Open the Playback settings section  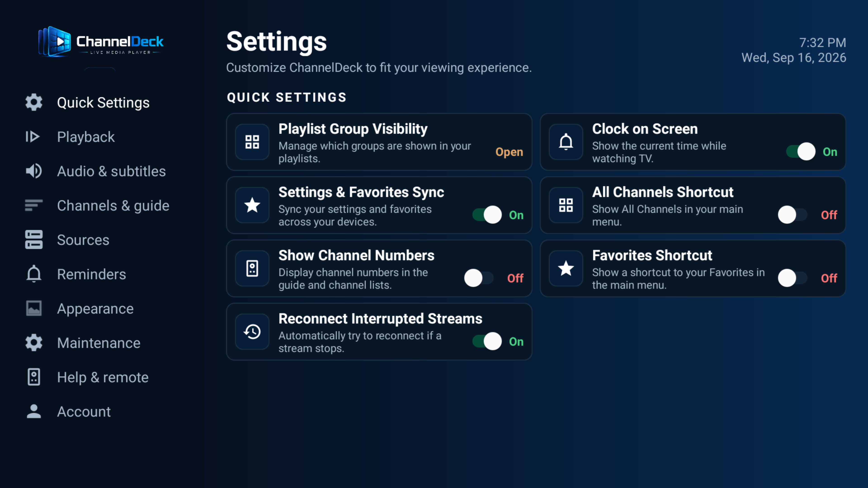click(86, 137)
